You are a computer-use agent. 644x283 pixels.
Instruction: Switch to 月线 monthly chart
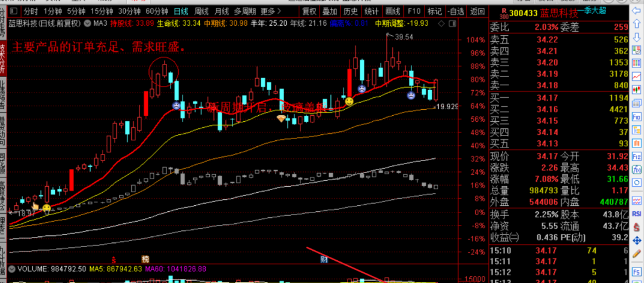[x=222, y=11]
